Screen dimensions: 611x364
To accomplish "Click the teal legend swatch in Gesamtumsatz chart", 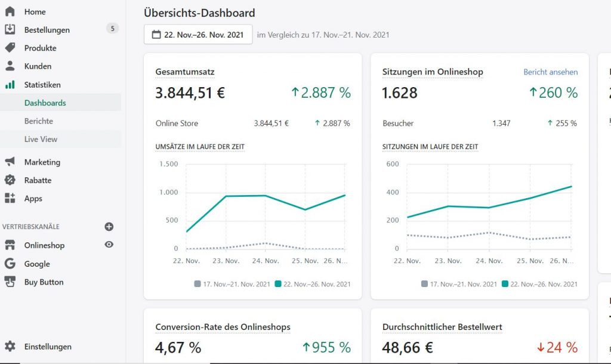I will click(278, 284).
